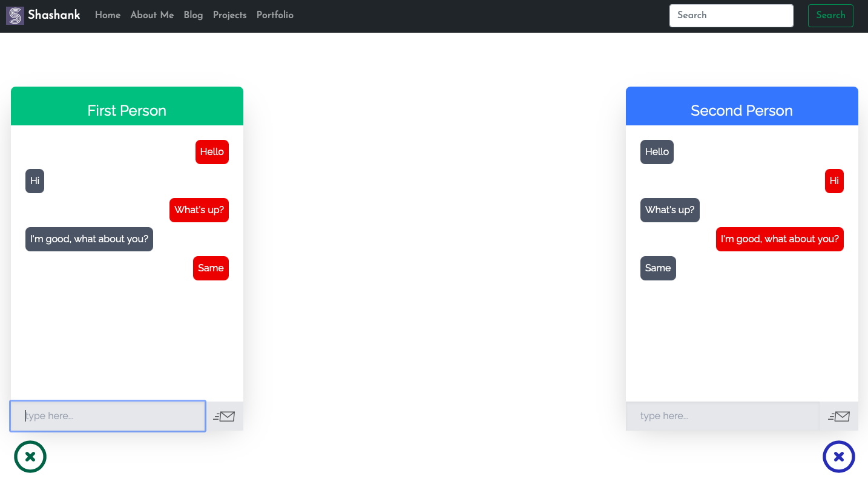The image size is (868, 493).
Task: Click the green X icon below First Person chat
Action: click(x=30, y=457)
